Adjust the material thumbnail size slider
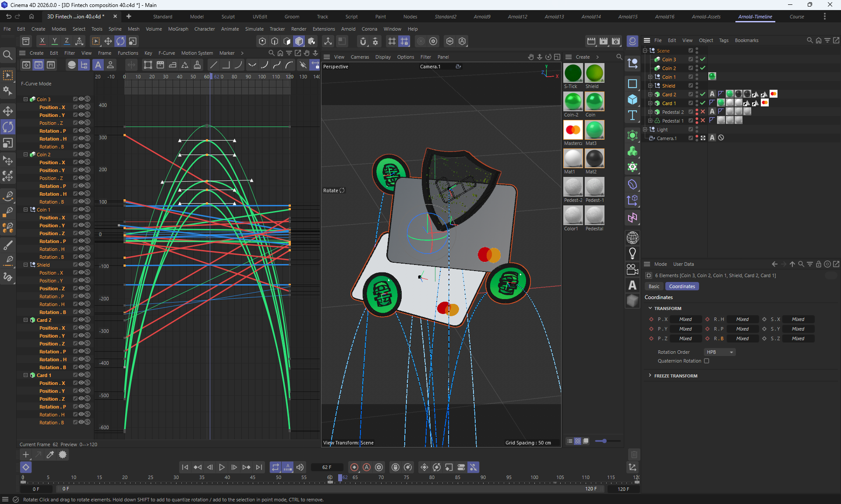 tap(604, 441)
